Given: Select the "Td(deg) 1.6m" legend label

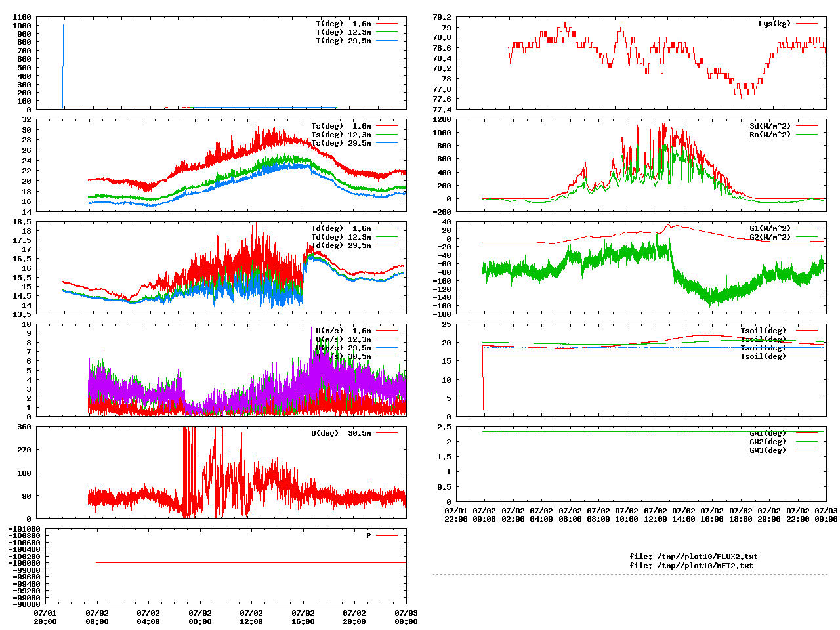Looking at the screenshot, I should tap(341, 228).
